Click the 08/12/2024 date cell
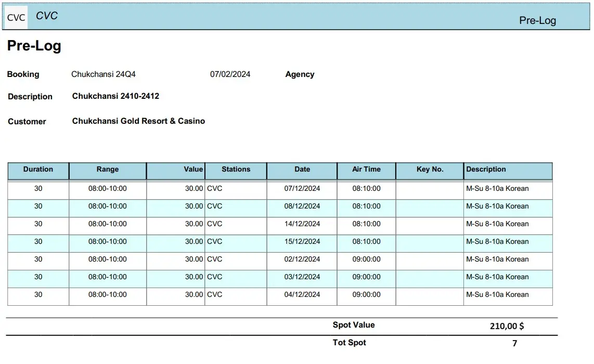The height and width of the screenshot is (364, 594). click(302, 206)
